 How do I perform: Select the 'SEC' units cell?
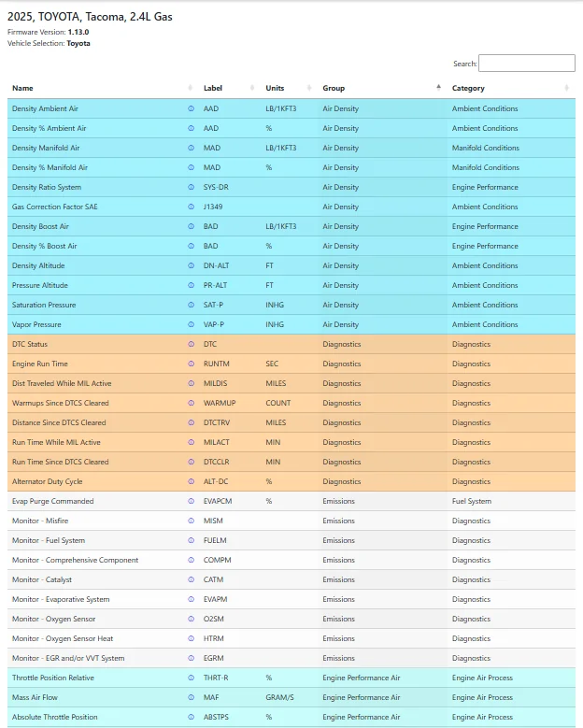[x=289, y=364]
